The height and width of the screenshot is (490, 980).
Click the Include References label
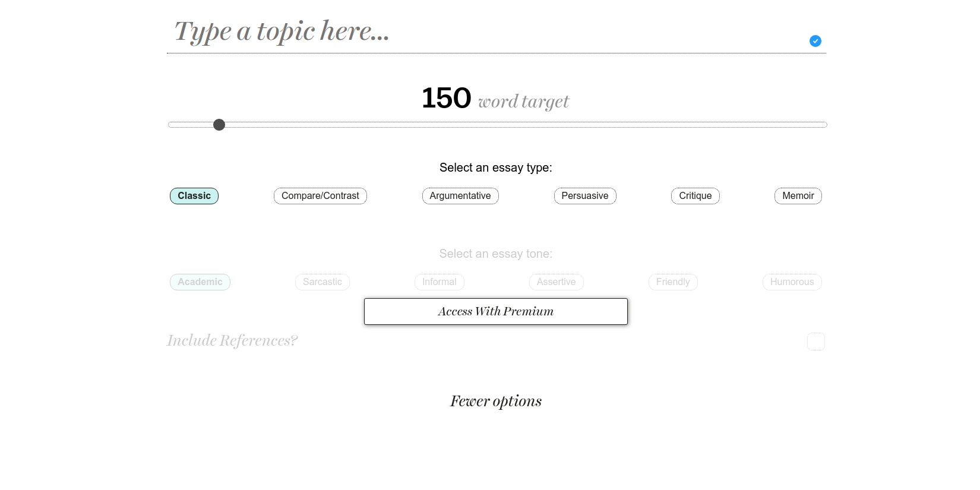[x=232, y=341]
